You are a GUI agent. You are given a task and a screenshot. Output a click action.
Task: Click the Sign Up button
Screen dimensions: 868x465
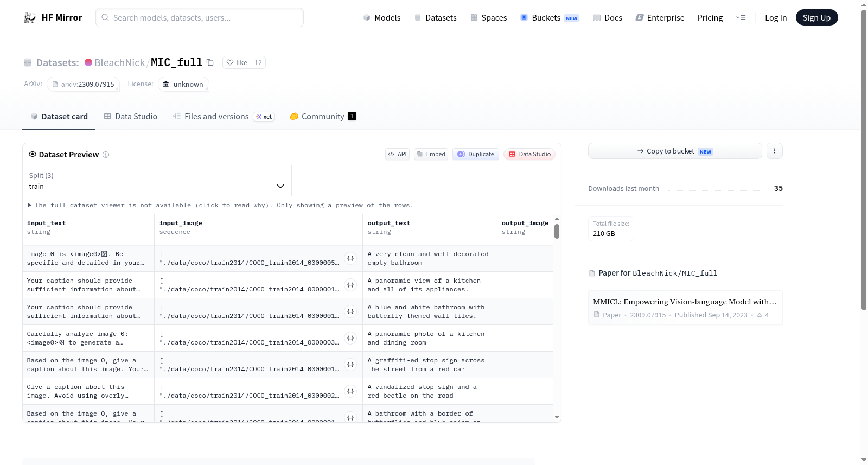(816, 18)
